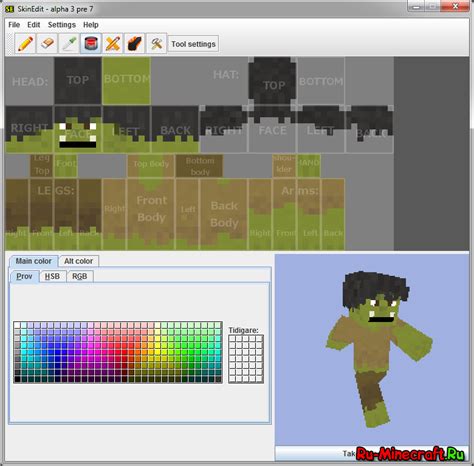Click the green head BOTTOM region

click(126, 81)
